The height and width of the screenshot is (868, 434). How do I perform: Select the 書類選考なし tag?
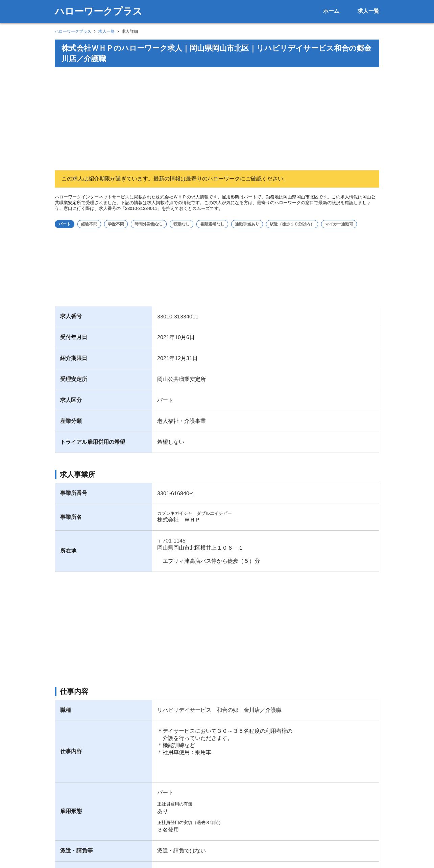pyautogui.click(x=212, y=224)
